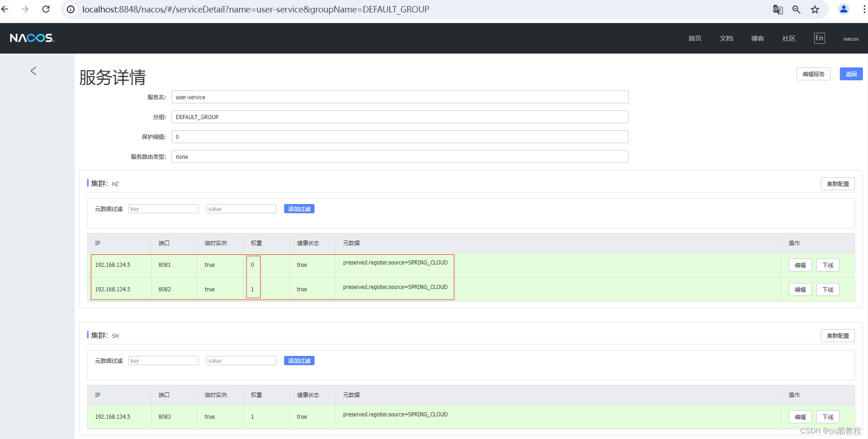Open 首页 in top navigation
This screenshot has width=868, height=439.
[695, 38]
